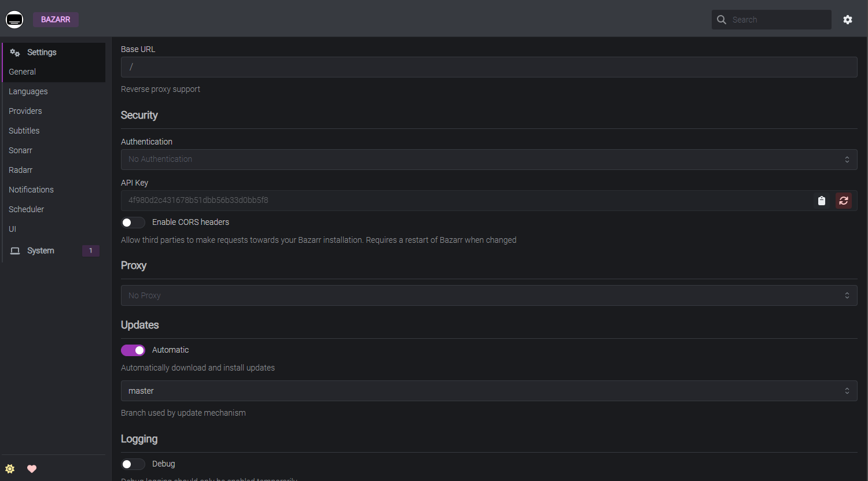Click the API Key text field
Image resolution: width=868 pixels, height=481 pixels.
tap(463, 201)
